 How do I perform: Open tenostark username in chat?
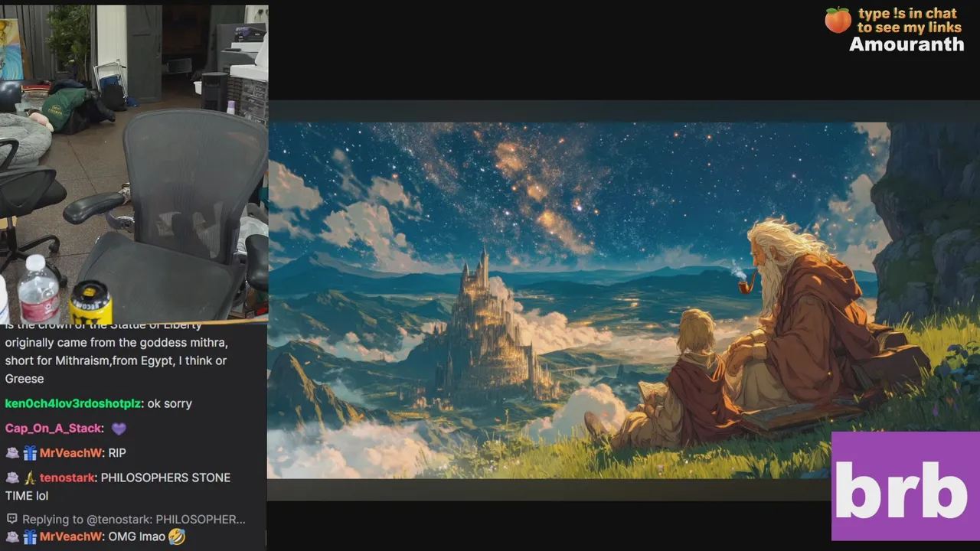(x=67, y=478)
